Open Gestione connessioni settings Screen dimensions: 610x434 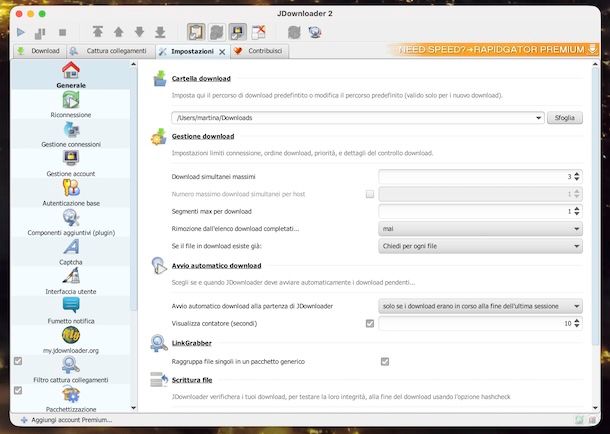tap(71, 134)
